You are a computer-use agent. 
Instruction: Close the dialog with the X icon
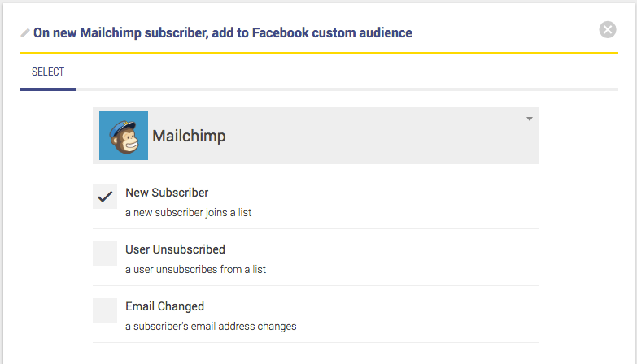(x=608, y=30)
